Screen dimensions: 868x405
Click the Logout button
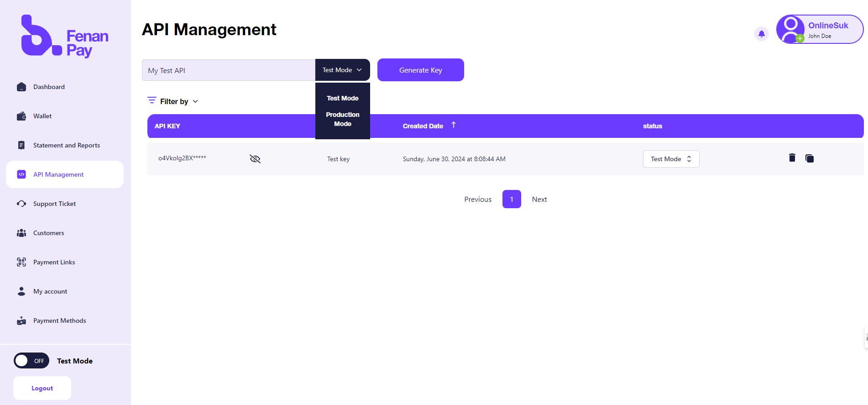click(x=42, y=388)
